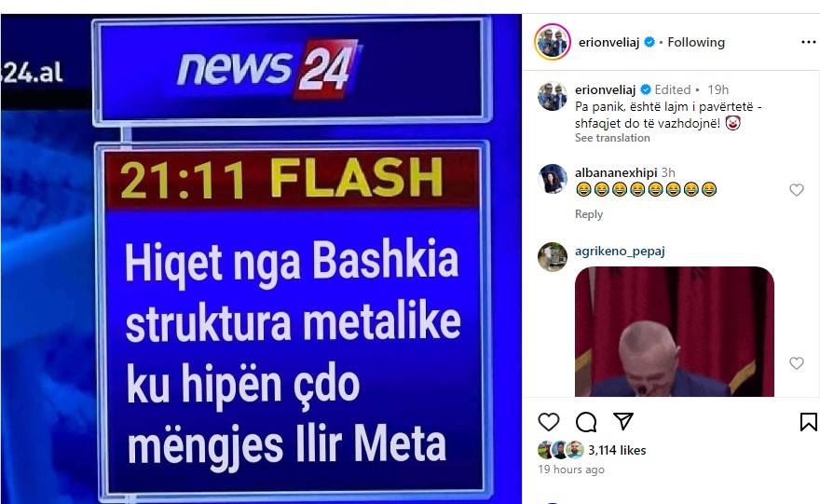
Task: Click albananexhipi's avatar picture
Action: [553, 179]
